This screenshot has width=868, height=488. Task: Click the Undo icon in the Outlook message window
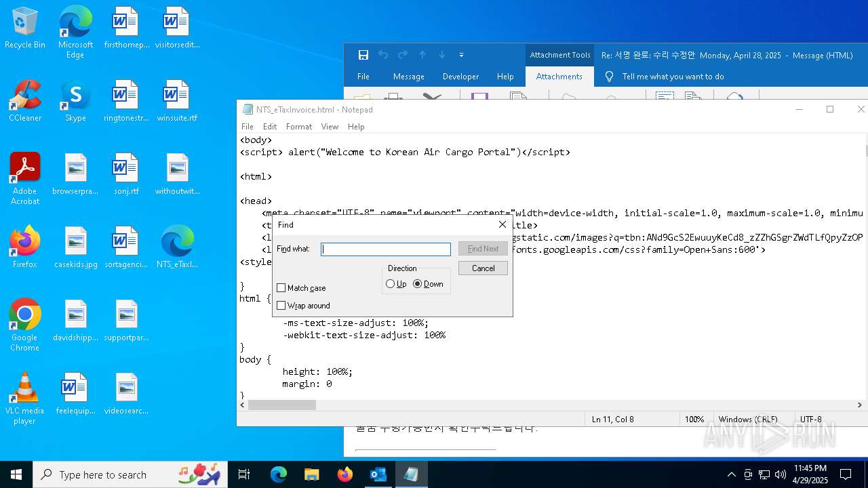coord(383,55)
